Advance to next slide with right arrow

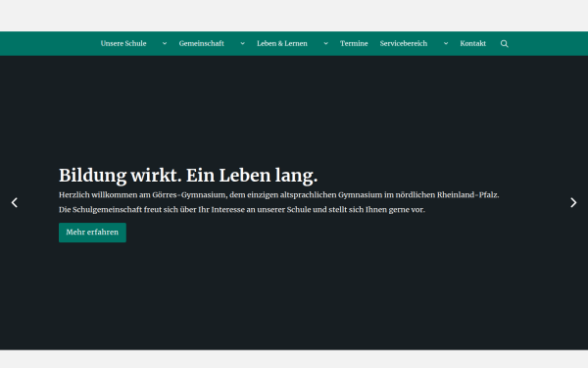[x=573, y=202]
